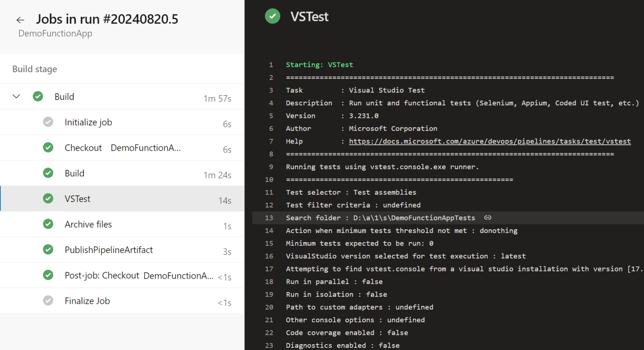This screenshot has width=644, height=350.
Task: Click the grey status icon for Initialize job
Action: [x=48, y=122]
